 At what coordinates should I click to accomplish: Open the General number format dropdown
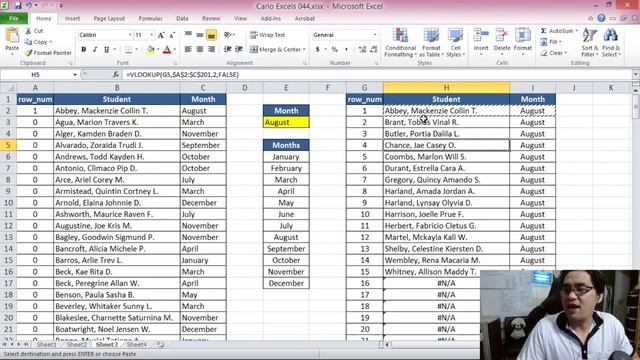click(x=375, y=35)
